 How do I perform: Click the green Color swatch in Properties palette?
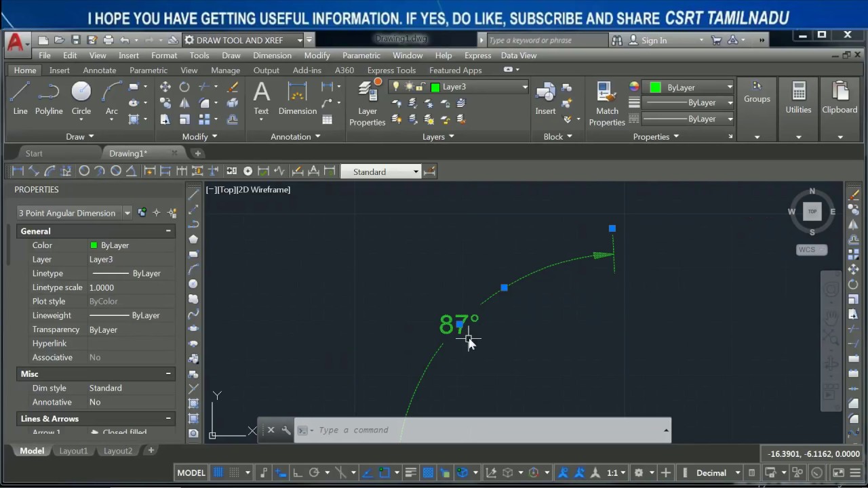pyautogui.click(x=94, y=245)
